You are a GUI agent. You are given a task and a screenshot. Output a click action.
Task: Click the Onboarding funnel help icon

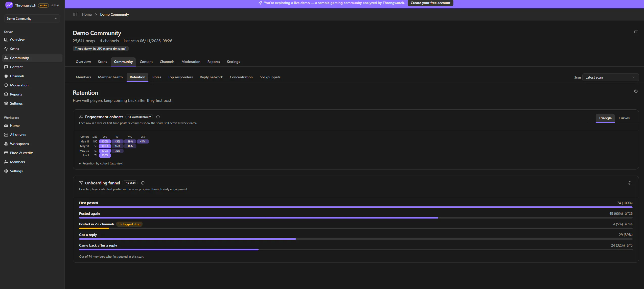tap(630, 183)
